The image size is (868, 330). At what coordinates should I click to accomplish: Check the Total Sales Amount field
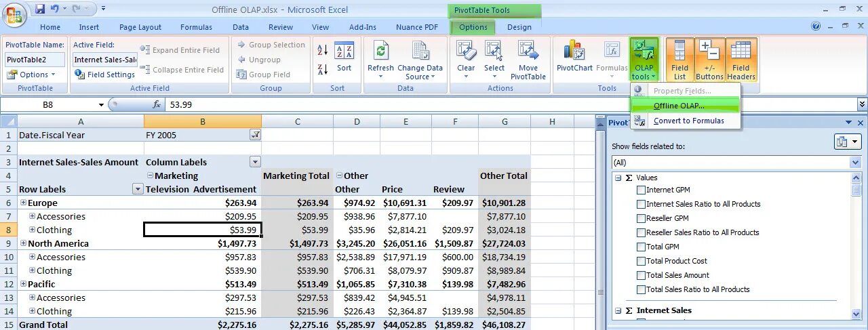point(641,275)
